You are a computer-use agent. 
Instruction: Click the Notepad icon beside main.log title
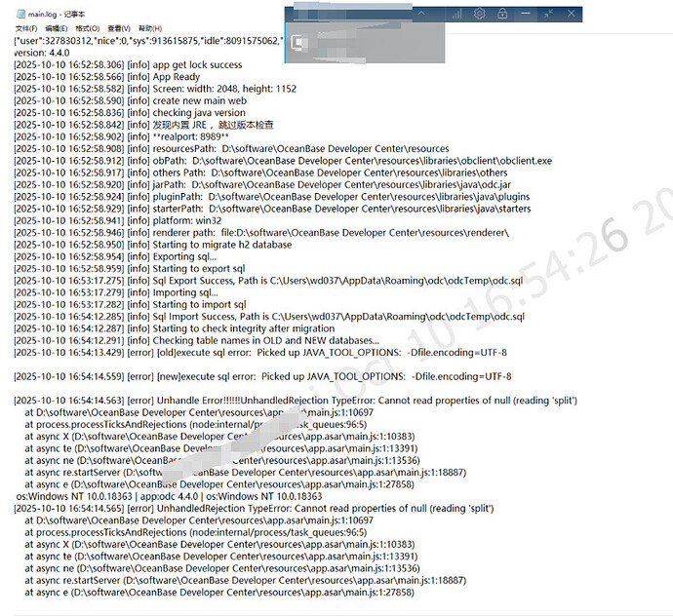coord(20,15)
